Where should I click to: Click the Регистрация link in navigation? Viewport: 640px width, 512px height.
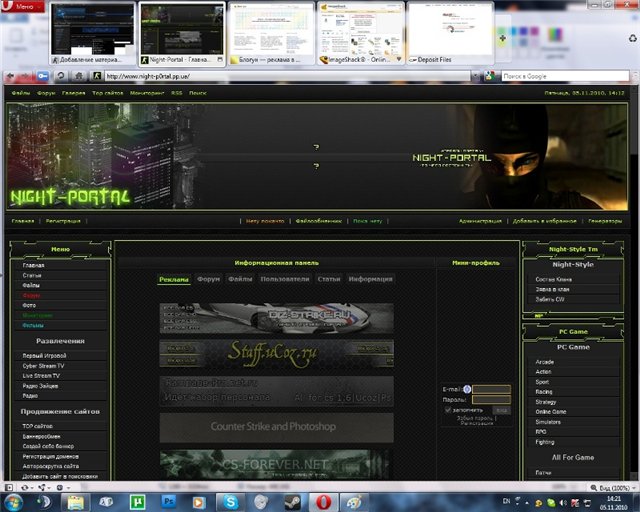tap(63, 220)
